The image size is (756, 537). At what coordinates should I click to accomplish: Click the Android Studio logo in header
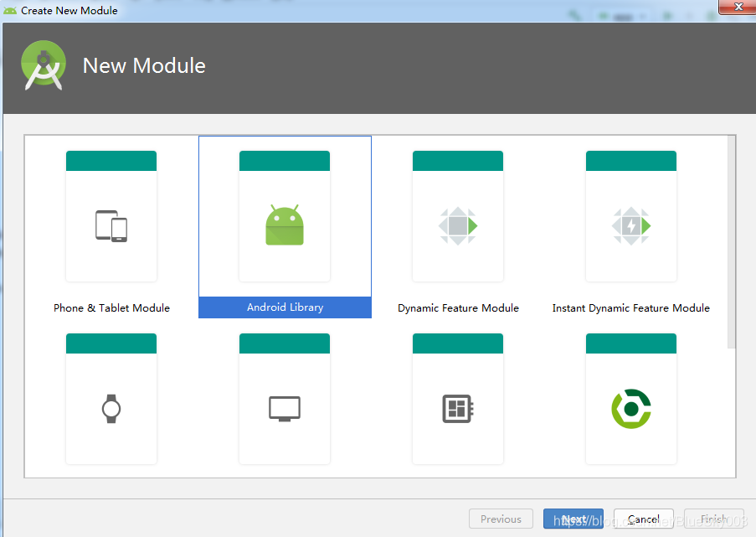44,65
